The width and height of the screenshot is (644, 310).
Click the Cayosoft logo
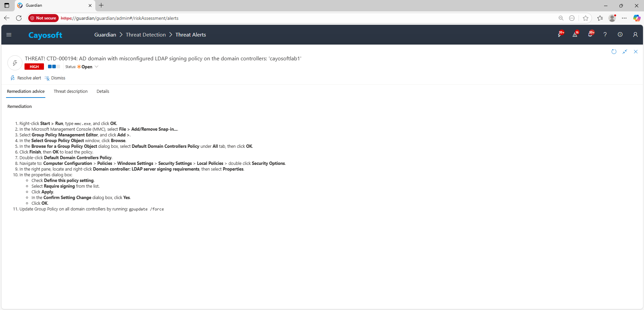tap(45, 35)
